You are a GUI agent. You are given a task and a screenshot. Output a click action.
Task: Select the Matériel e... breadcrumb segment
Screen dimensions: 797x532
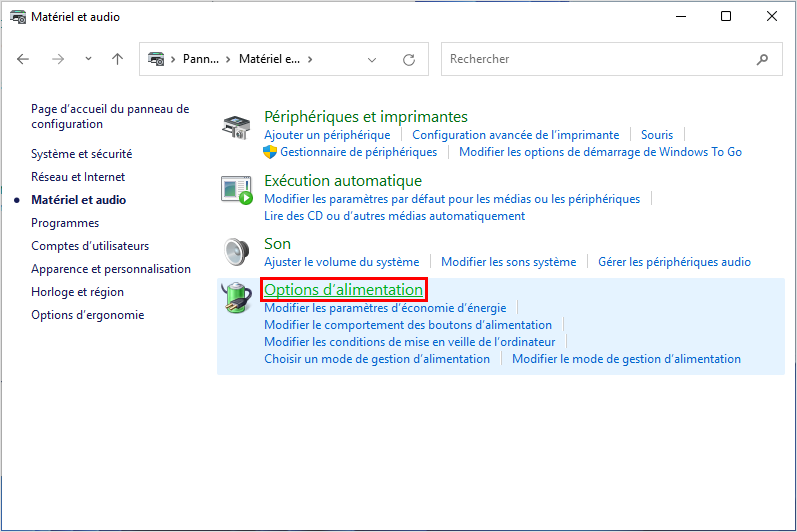269,59
